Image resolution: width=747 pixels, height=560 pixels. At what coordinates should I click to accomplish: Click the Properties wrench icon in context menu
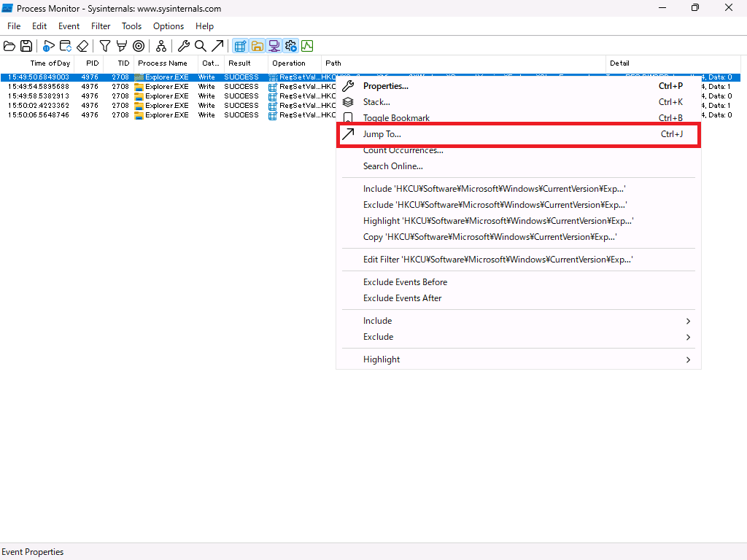[348, 86]
